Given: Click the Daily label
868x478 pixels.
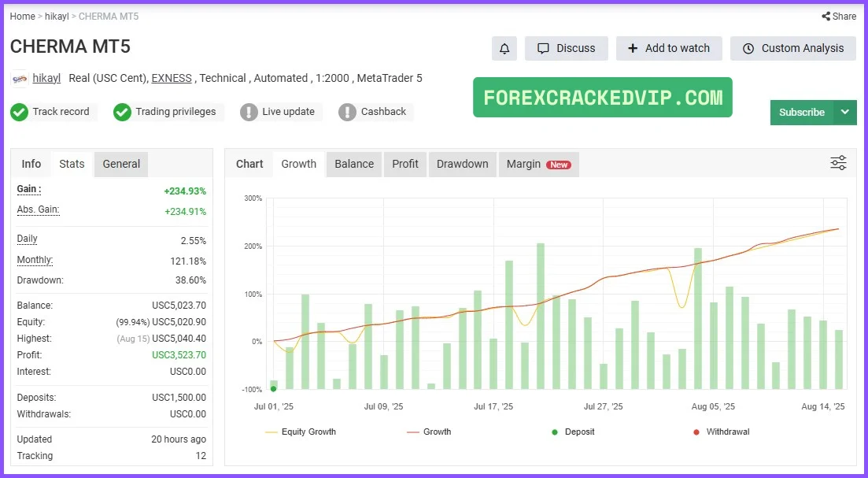Looking at the screenshot, I should click(27, 239).
